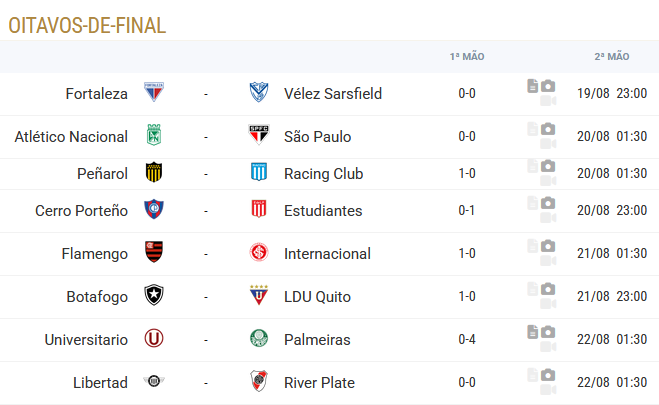The image size is (659, 405).
Task: Open the Racing Club team link
Action: 324,174
